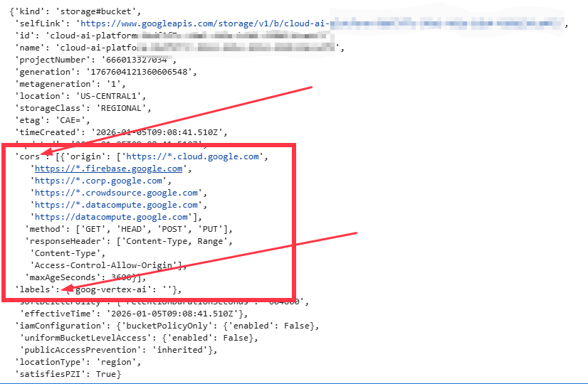Select the 'maxAgeSeconds' line
588x384 pixels.
point(85,277)
